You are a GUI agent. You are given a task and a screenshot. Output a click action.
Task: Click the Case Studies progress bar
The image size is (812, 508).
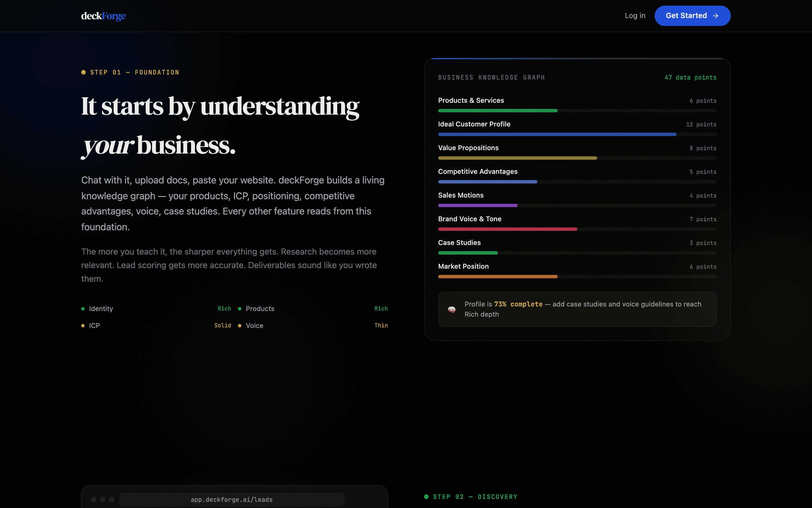click(x=577, y=253)
